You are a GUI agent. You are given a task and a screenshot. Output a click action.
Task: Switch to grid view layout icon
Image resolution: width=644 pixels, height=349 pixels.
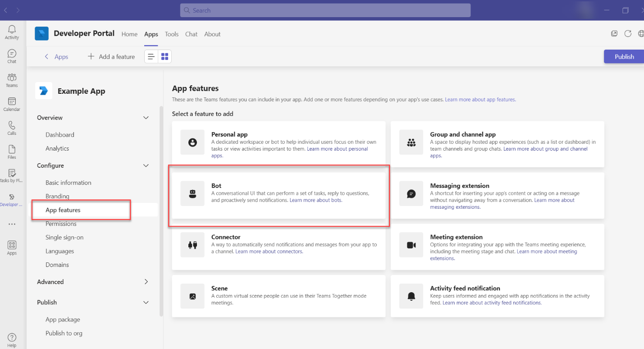coord(164,56)
